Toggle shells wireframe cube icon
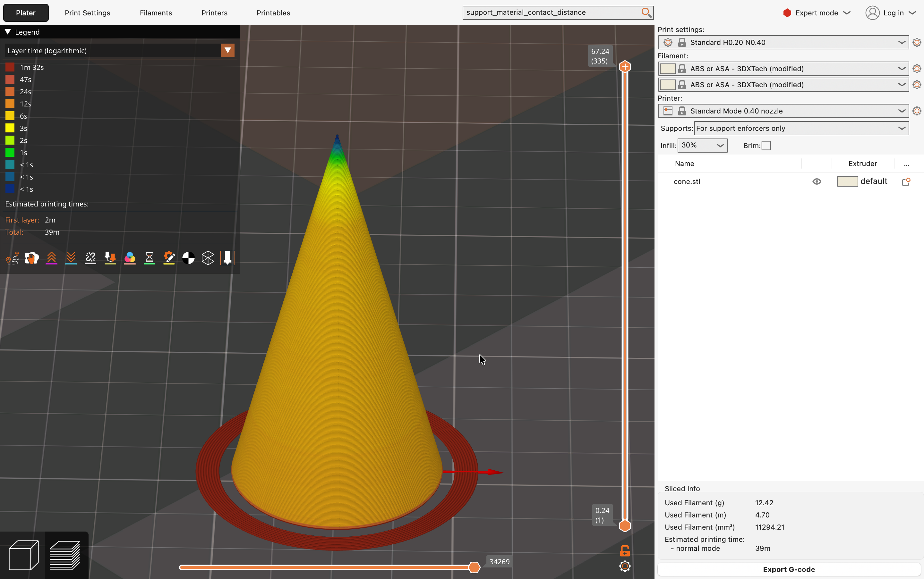The width and height of the screenshot is (924, 579). pos(208,258)
